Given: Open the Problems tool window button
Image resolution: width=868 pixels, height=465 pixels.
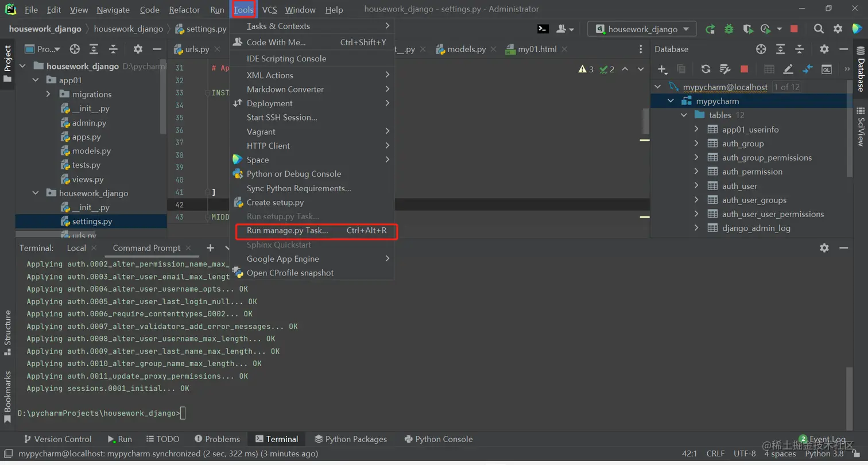Looking at the screenshot, I should [x=217, y=439].
